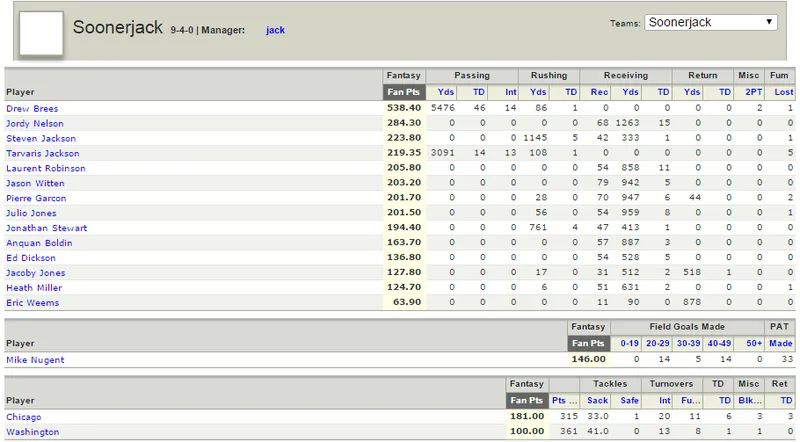This screenshot has width=800, height=442.
Task: Select Chicago 181.00 fantasy points
Action: pos(527,416)
